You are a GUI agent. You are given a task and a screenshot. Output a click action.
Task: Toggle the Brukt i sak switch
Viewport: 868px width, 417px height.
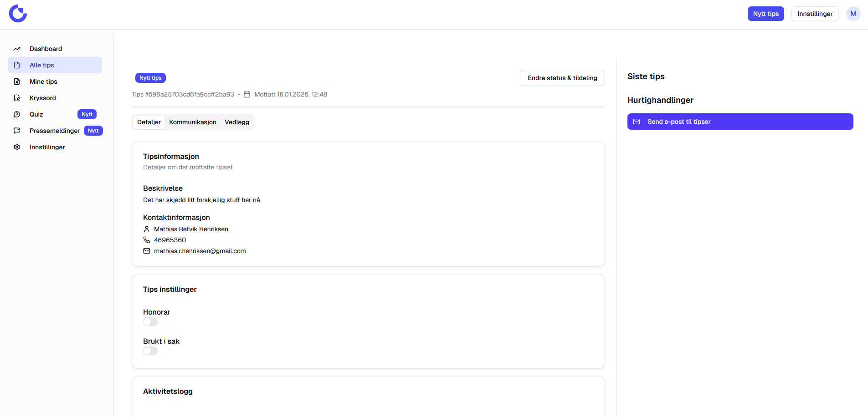(x=150, y=351)
